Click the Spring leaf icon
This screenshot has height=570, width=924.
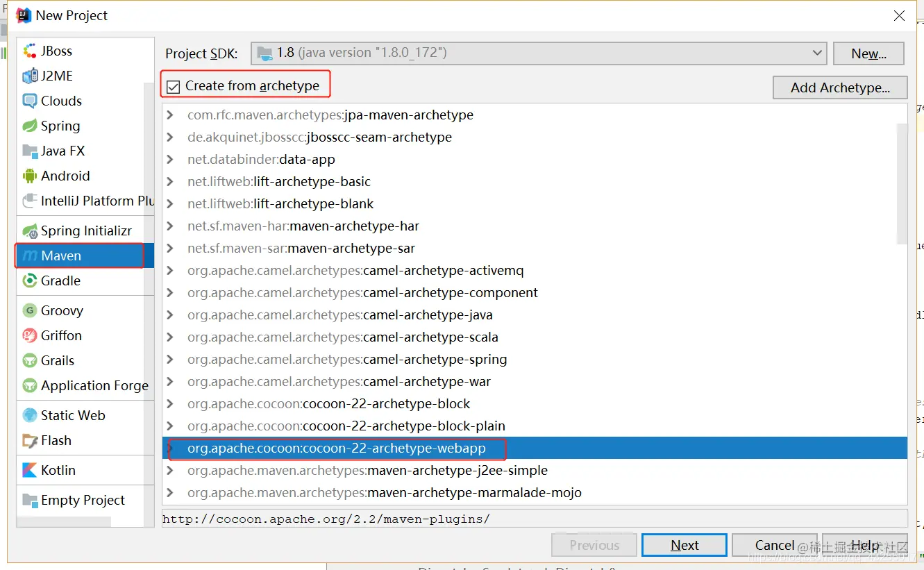click(x=29, y=126)
